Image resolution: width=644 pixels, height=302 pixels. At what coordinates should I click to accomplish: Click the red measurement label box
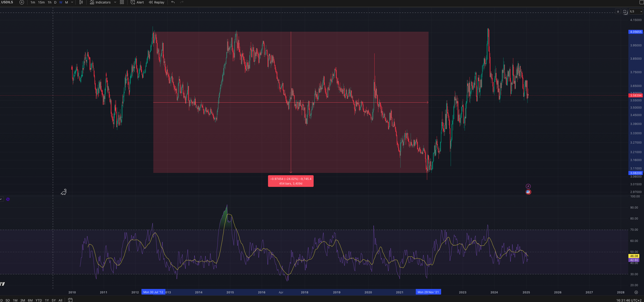[291, 181]
